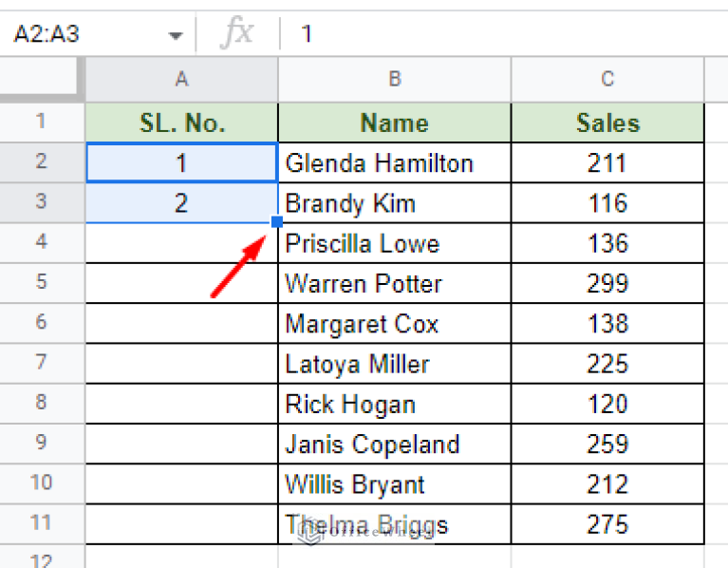Select row 5 header

coord(41,283)
